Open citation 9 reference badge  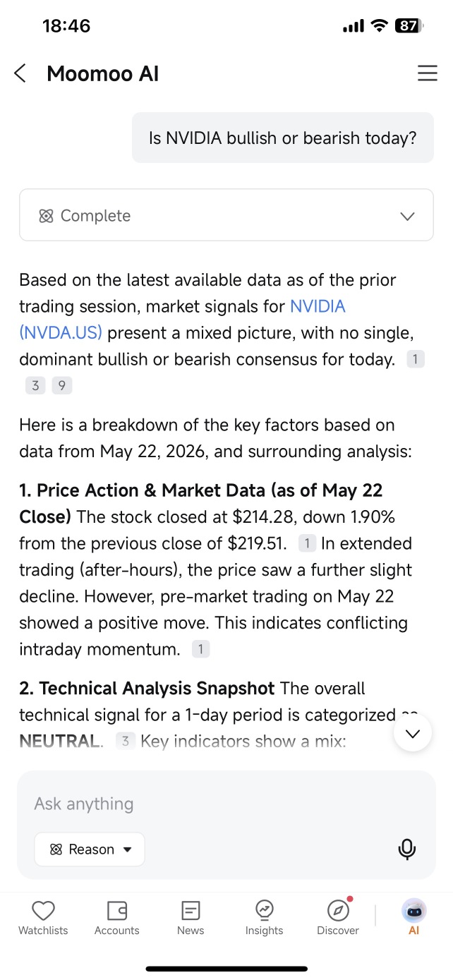pyautogui.click(x=62, y=386)
